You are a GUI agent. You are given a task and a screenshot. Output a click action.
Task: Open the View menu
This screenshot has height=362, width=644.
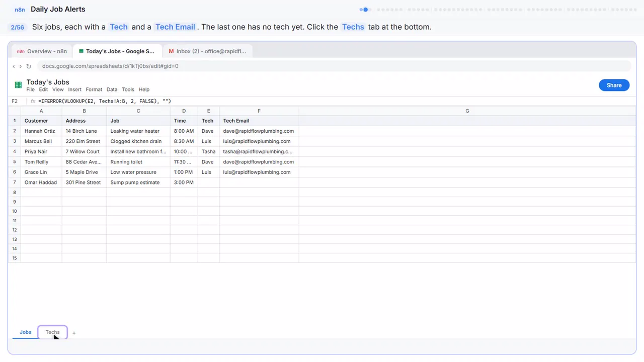[58, 89]
